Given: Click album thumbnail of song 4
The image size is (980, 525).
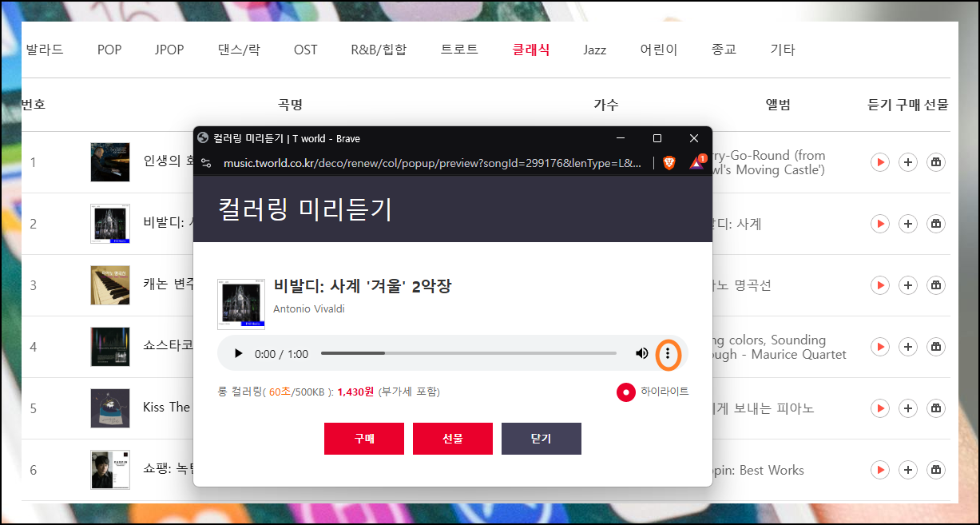Looking at the screenshot, I should [110, 347].
